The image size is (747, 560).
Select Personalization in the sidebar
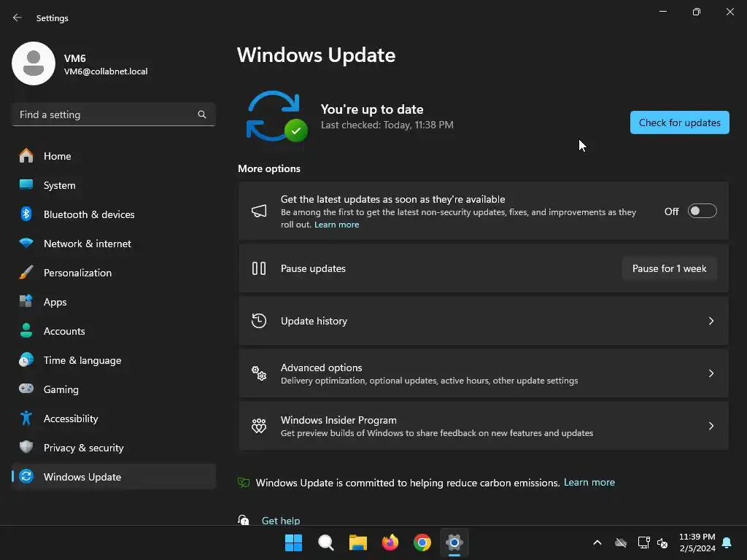114,273
